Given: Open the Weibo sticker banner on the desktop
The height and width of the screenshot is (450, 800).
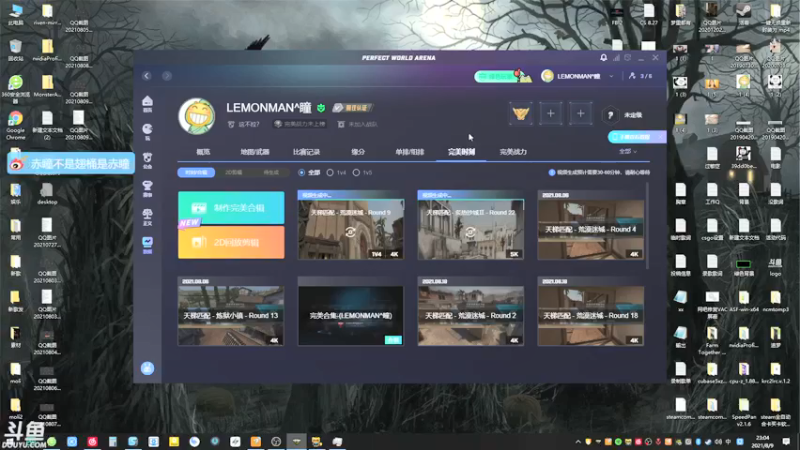Looking at the screenshot, I should (71, 164).
